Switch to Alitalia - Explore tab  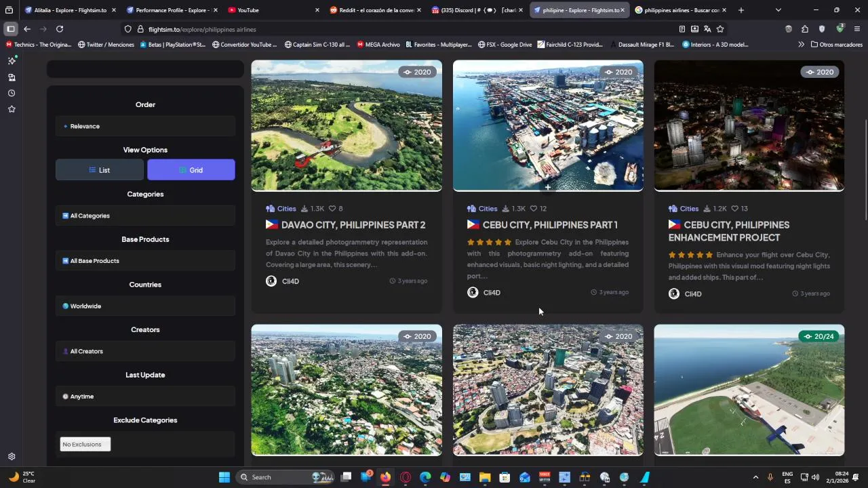70,10
